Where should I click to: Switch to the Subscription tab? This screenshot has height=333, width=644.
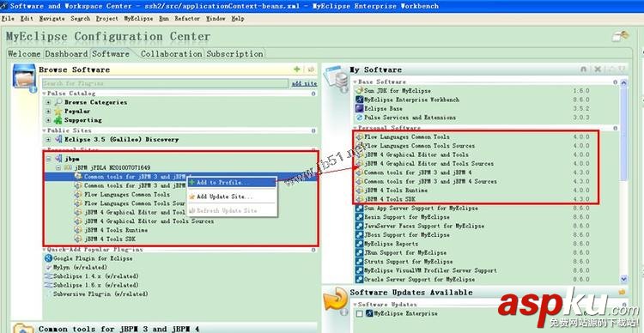coord(235,54)
